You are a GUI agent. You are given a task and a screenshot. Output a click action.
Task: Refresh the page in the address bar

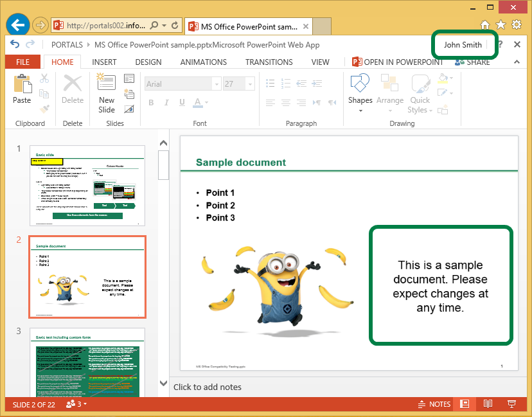(x=175, y=26)
